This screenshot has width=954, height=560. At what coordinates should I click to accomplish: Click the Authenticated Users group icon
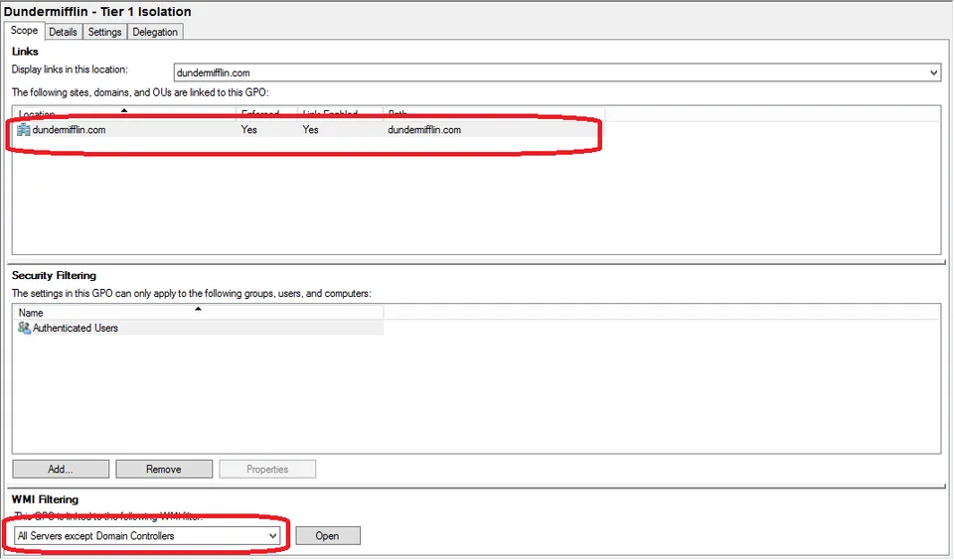(24, 328)
